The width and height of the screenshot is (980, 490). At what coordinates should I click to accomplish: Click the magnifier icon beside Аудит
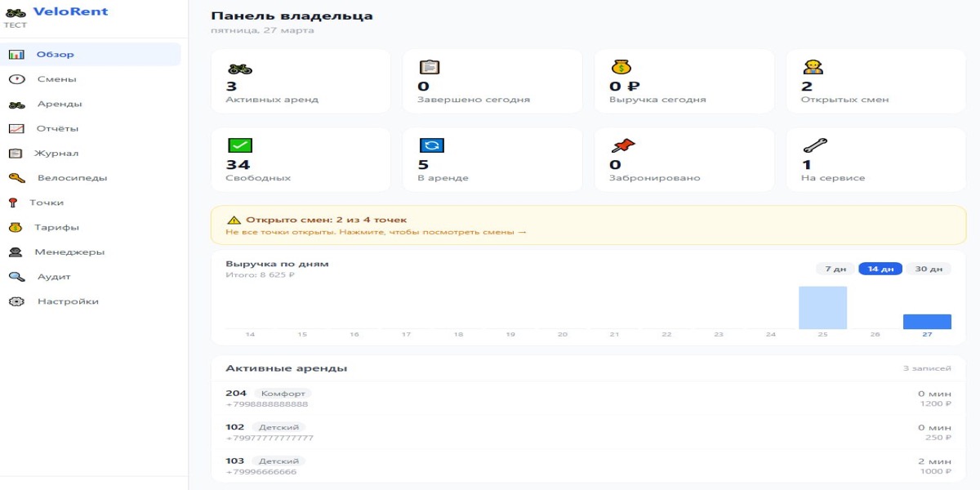(x=16, y=277)
